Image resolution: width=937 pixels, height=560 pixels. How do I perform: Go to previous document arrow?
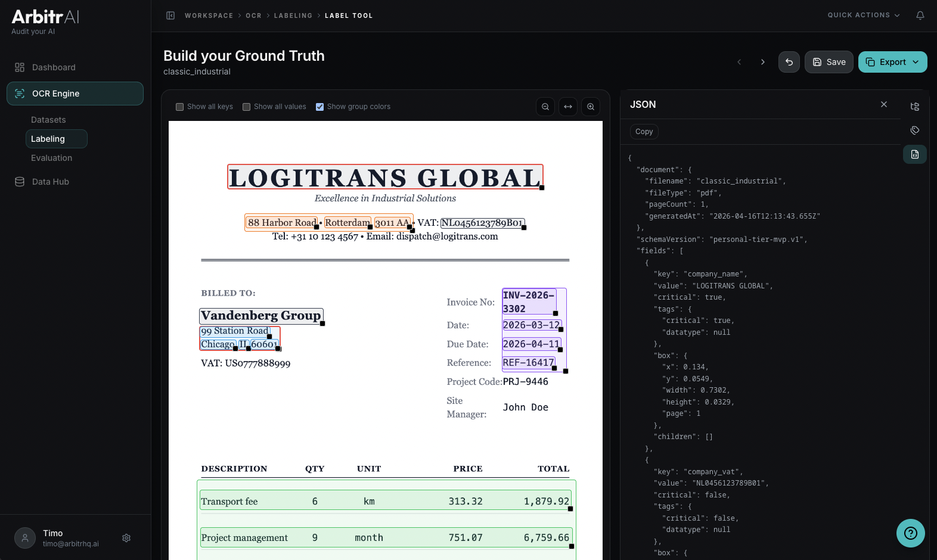tap(739, 62)
